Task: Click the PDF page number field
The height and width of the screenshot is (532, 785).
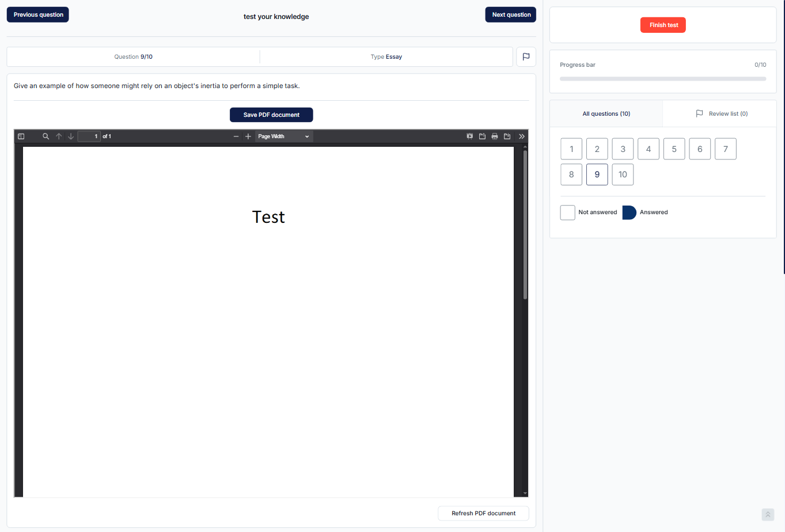Action: 89,136
